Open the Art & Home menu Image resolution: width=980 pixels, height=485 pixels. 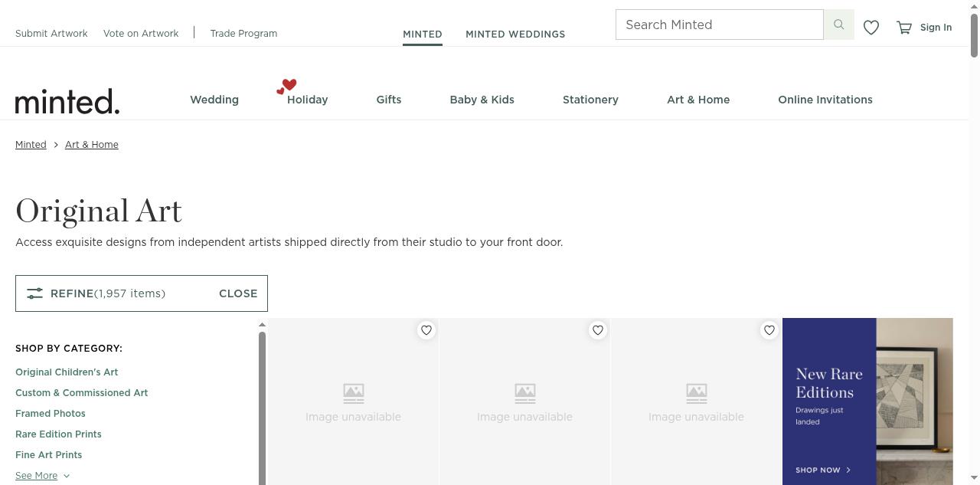(698, 100)
